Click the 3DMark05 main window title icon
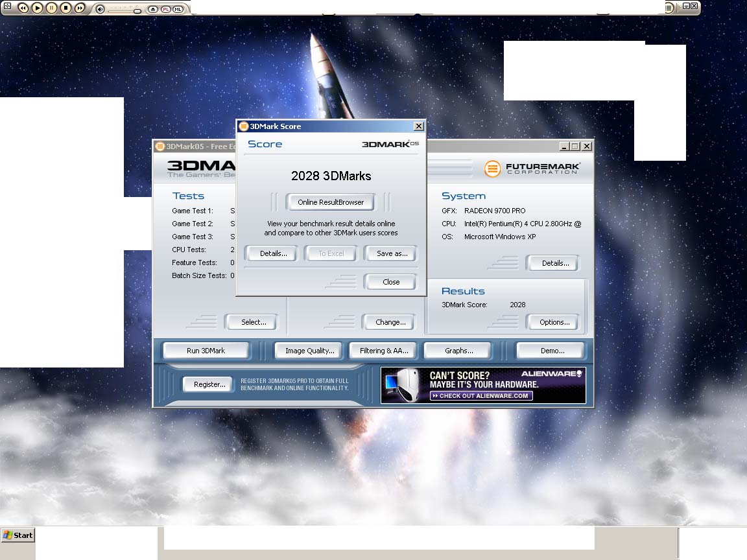The height and width of the screenshot is (560, 747). 160,146
